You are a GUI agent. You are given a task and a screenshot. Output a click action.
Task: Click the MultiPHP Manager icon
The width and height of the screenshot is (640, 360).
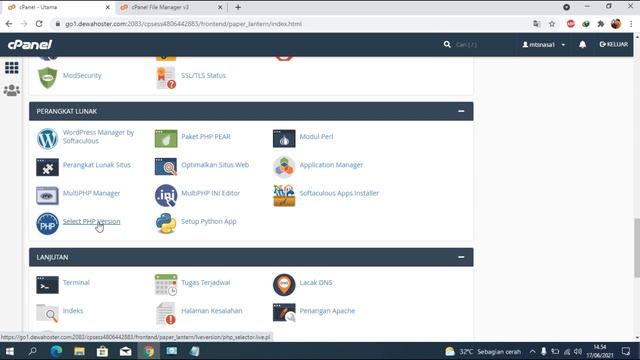pyautogui.click(x=47, y=195)
